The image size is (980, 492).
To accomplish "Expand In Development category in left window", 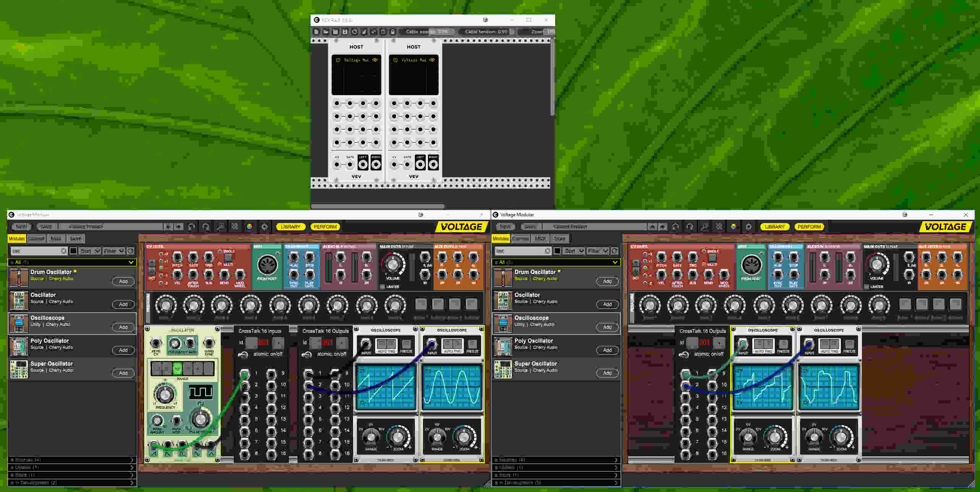I will point(72,483).
